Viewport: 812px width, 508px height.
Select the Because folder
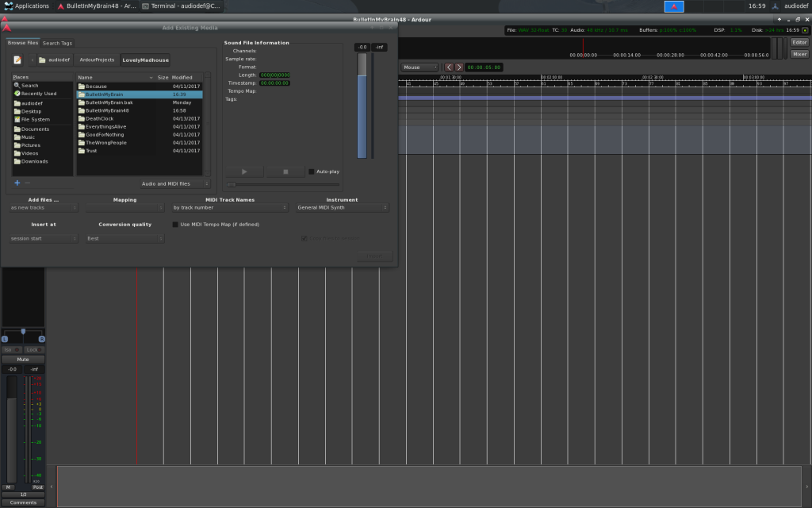click(140, 87)
